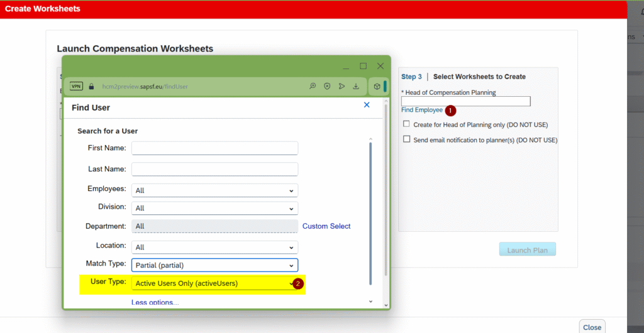Screen dimensions: 644x333
Task: Open the Employees dropdown
Action: click(x=214, y=190)
